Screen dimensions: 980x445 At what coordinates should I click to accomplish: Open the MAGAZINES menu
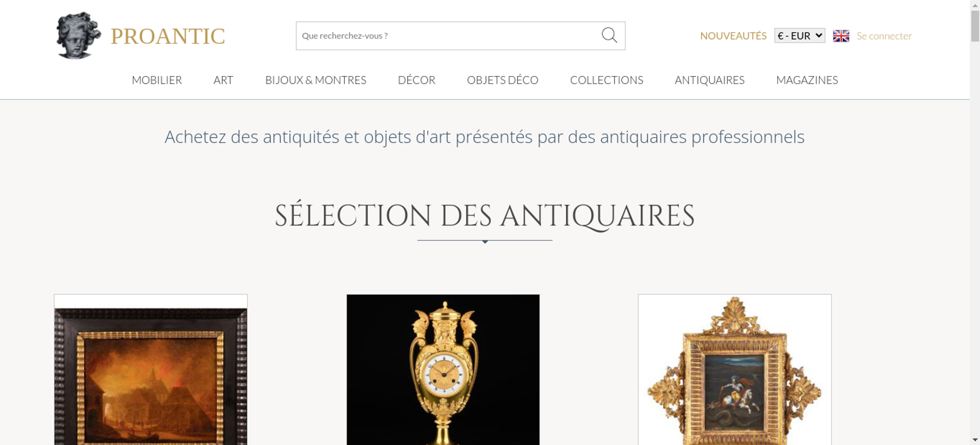pyautogui.click(x=807, y=80)
